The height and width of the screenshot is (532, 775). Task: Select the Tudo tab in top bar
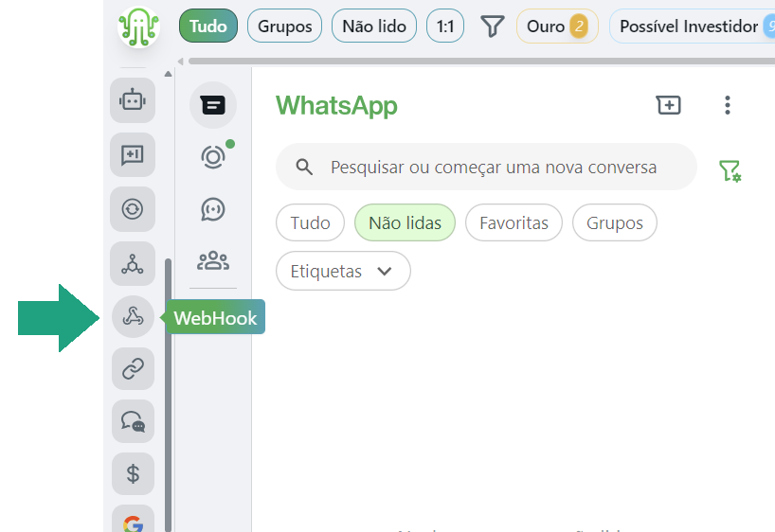pyautogui.click(x=208, y=27)
